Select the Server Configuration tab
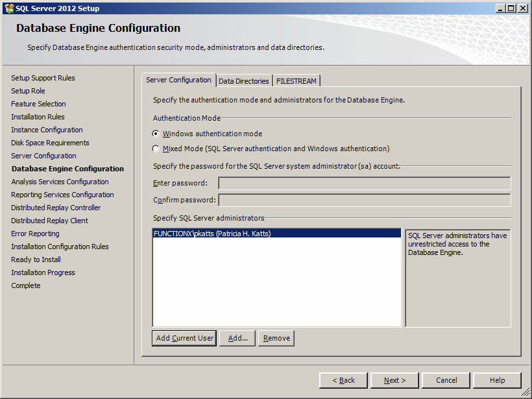The width and height of the screenshot is (532, 399). click(178, 80)
